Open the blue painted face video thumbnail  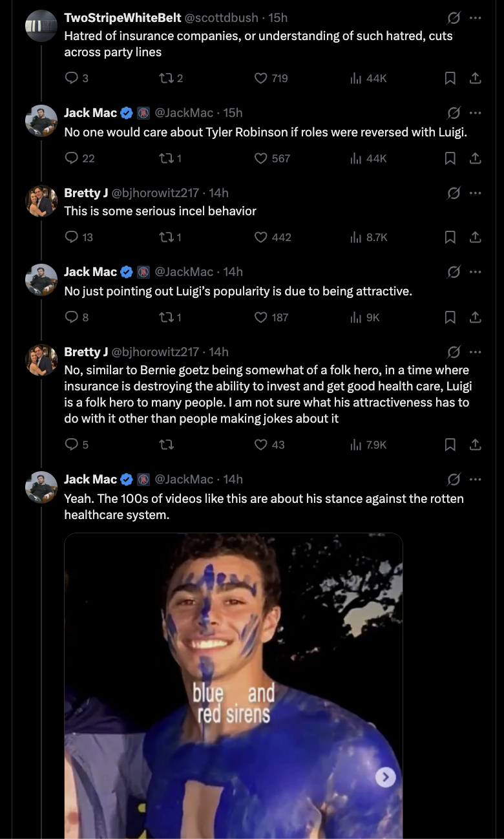(233, 679)
